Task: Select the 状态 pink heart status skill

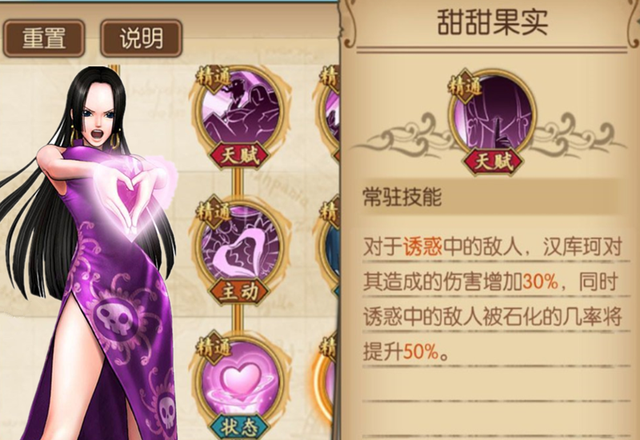Action: [x=240, y=380]
